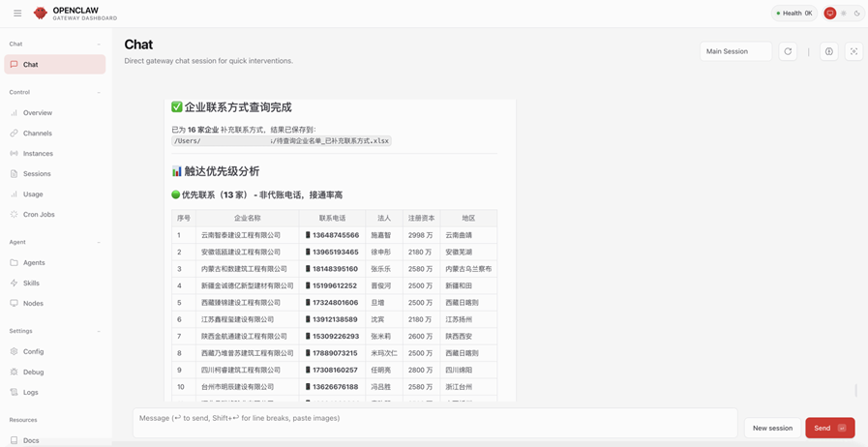This screenshot has width=868, height=447.
Task: Click company 台州市明辰建设有限公司
Action: pos(237,387)
